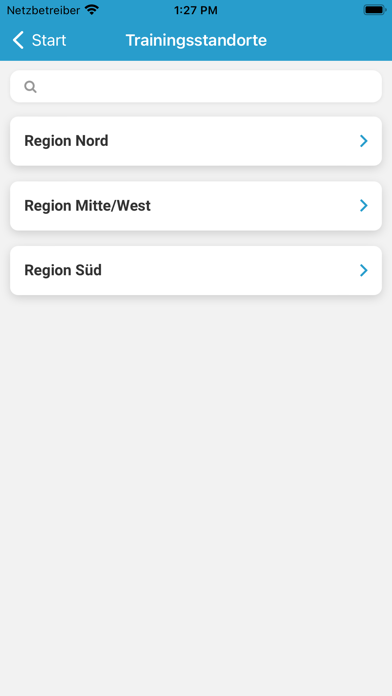
Task: Select the Region Süd text label
Action: pyautogui.click(x=63, y=270)
